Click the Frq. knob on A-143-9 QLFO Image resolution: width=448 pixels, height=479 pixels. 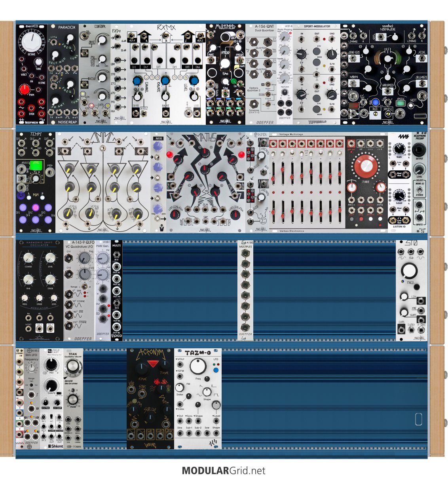coord(84,258)
